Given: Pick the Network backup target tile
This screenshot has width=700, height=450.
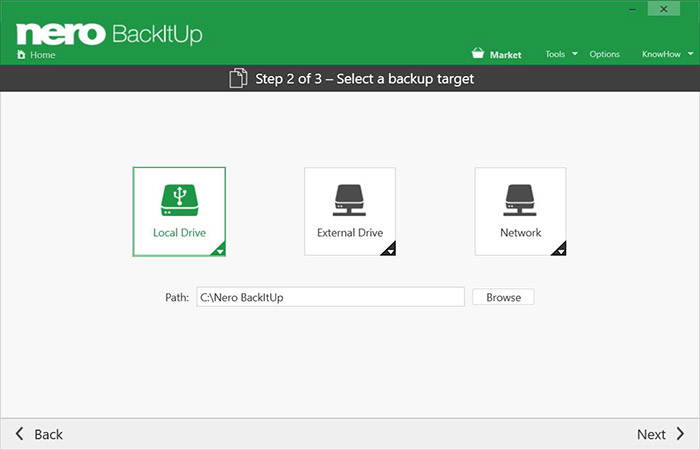Looking at the screenshot, I should tap(521, 212).
